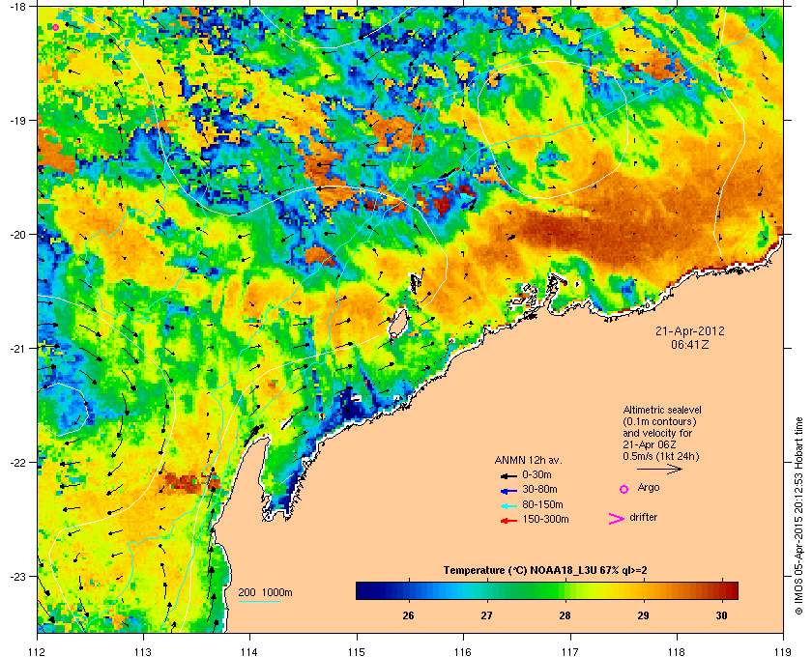This screenshot has width=812, height=657.
Task: Click the latitude axis label -20
Action: [x=17, y=235]
